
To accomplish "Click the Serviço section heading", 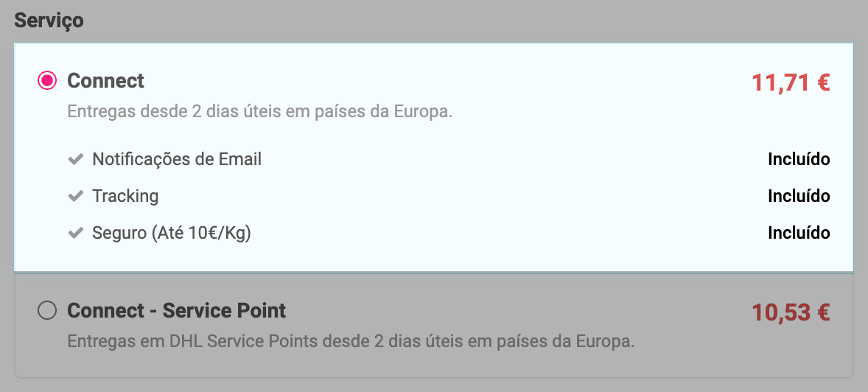I will 49,20.
